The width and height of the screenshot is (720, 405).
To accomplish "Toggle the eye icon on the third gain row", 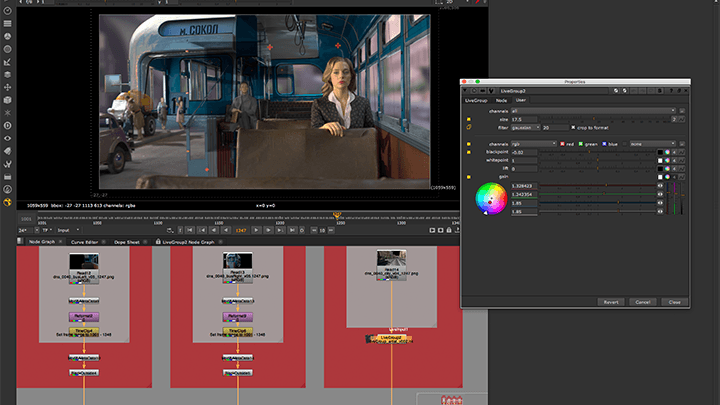I will [x=660, y=202].
